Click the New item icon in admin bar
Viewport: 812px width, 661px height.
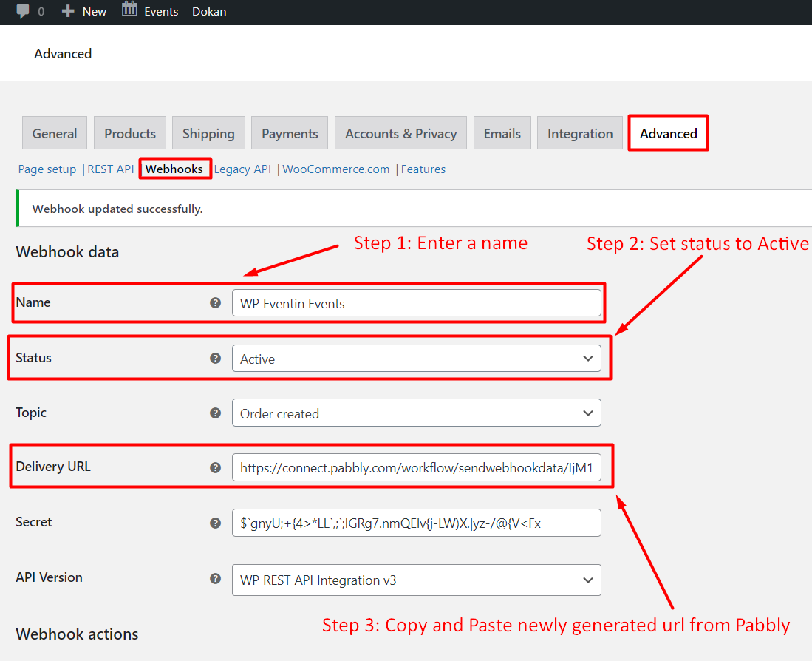[67, 11]
